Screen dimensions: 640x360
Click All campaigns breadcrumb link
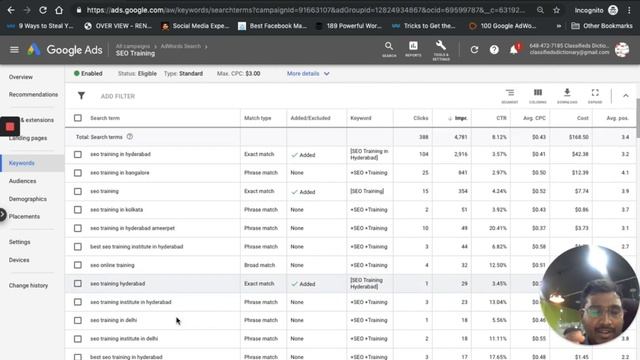pyautogui.click(x=133, y=46)
